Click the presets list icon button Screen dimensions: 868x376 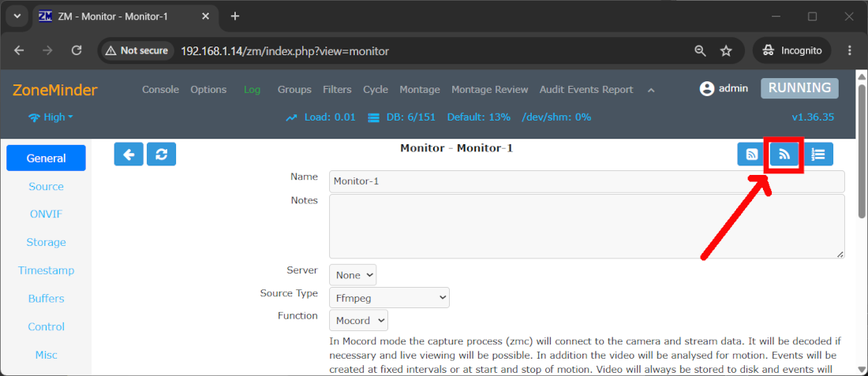818,154
